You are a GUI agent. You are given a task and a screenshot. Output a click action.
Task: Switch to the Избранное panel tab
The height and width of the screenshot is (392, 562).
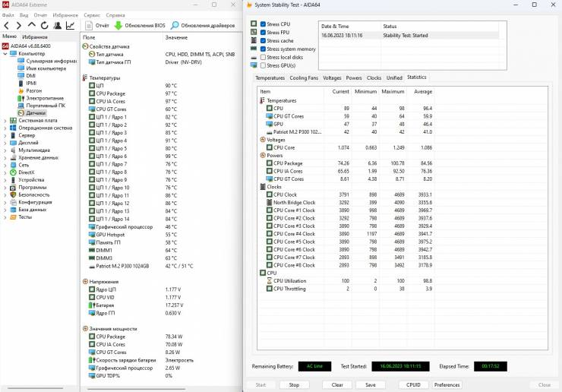click(35, 37)
